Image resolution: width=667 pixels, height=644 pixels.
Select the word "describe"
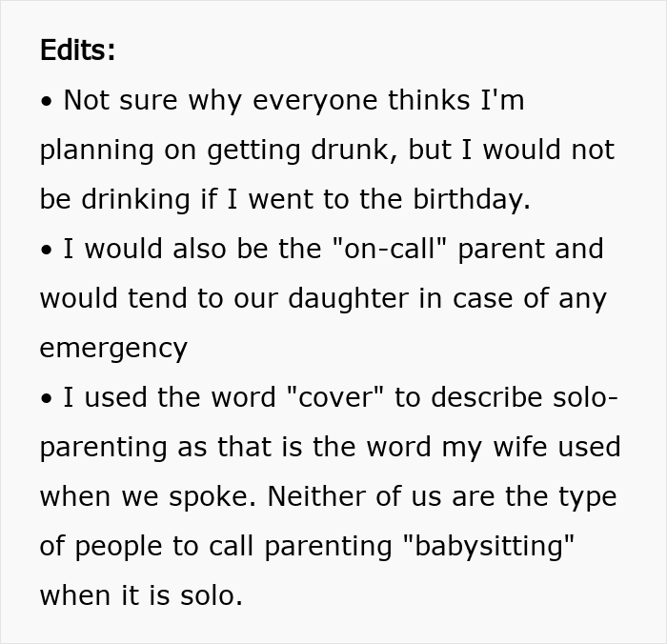pyautogui.click(x=486, y=397)
